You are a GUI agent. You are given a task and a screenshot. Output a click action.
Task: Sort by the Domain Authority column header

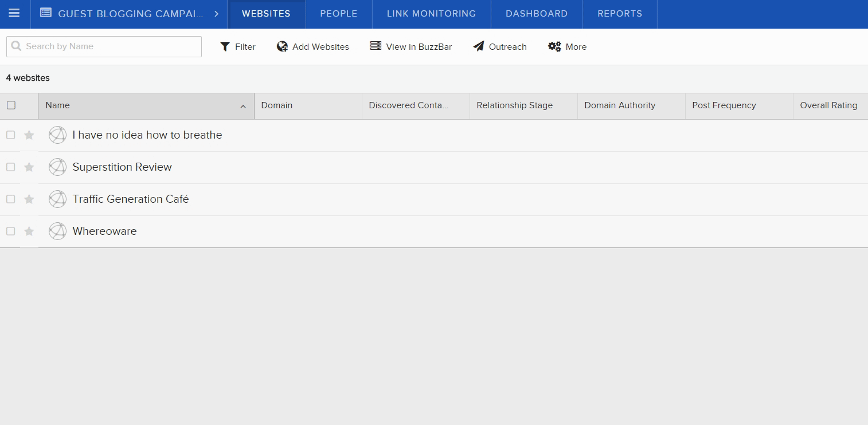click(619, 105)
